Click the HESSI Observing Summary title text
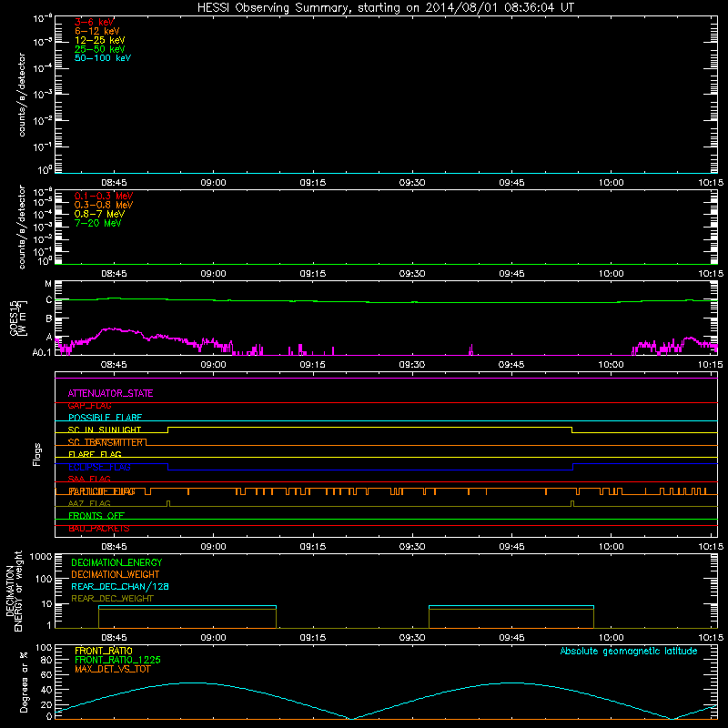 386,8
